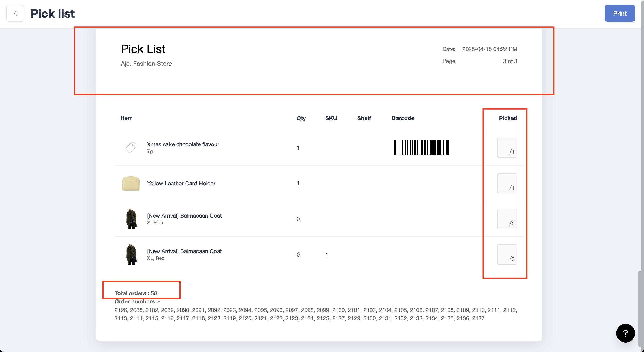Viewport: 644px width, 352px height.
Task: Focus picked field for Balmacaan Coat S, Blue
Action: pyautogui.click(x=507, y=219)
